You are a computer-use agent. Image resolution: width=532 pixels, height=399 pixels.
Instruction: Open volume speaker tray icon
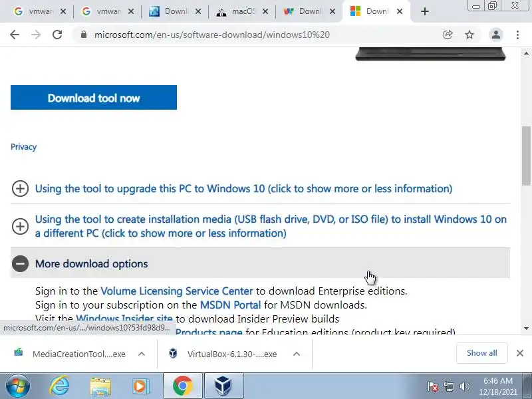[464, 386]
